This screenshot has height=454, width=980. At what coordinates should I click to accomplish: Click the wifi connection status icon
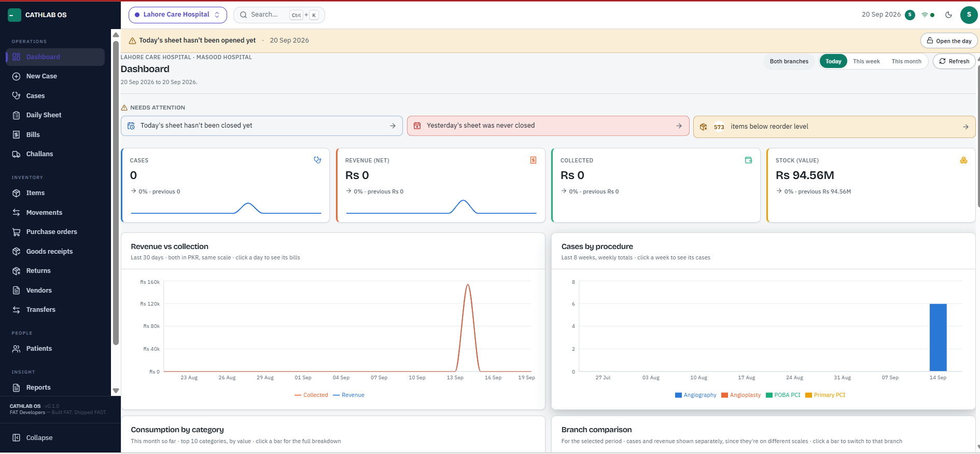(925, 15)
